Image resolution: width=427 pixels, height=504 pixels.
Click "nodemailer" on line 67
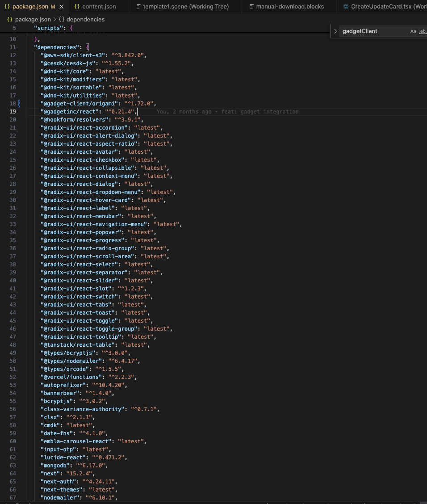point(60,498)
